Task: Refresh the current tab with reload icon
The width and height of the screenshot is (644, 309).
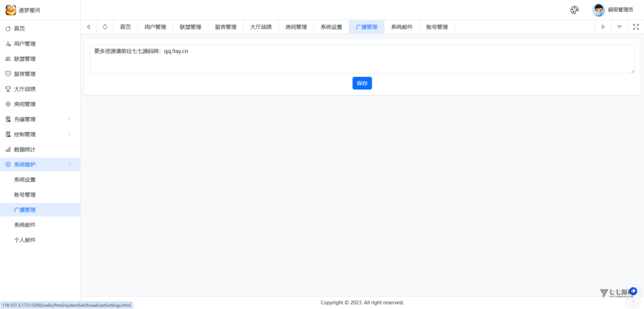Action: [105, 26]
